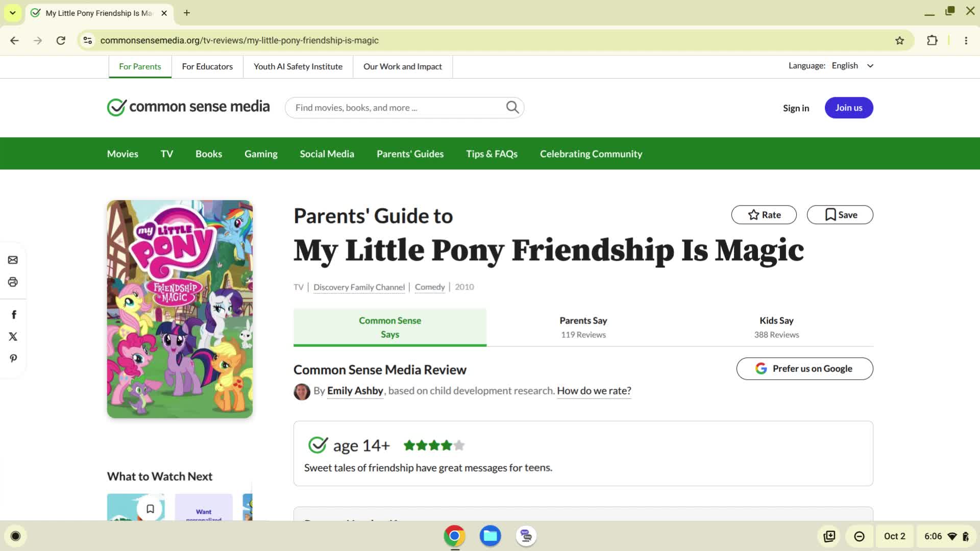This screenshot has height=551, width=980.
Task: Open Chrome three-dot menu
Action: pos(966,40)
